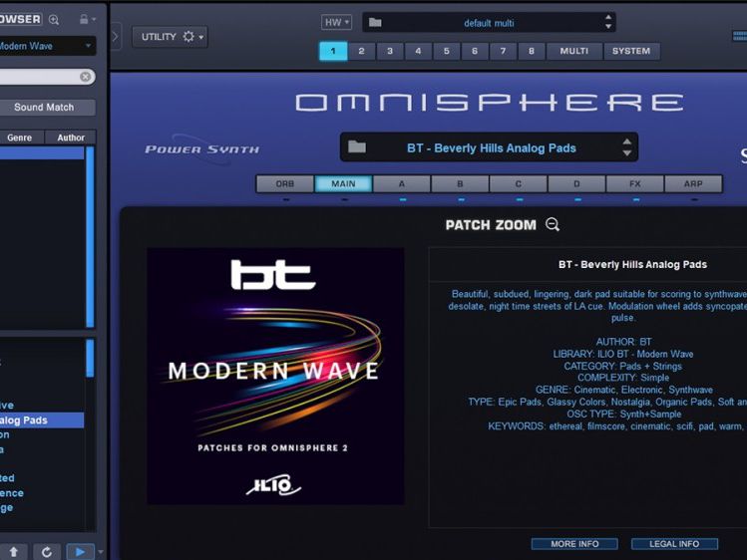Image resolution: width=747 pixels, height=560 pixels.
Task: Select the highlighted Analog Pads patch row
Action: tap(42, 420)
